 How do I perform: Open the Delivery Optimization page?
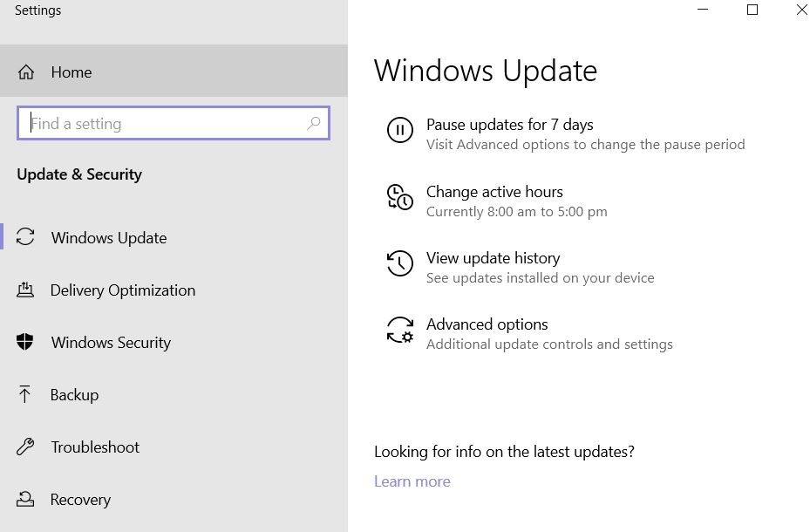pyautogui.click(x=123, y=290)
